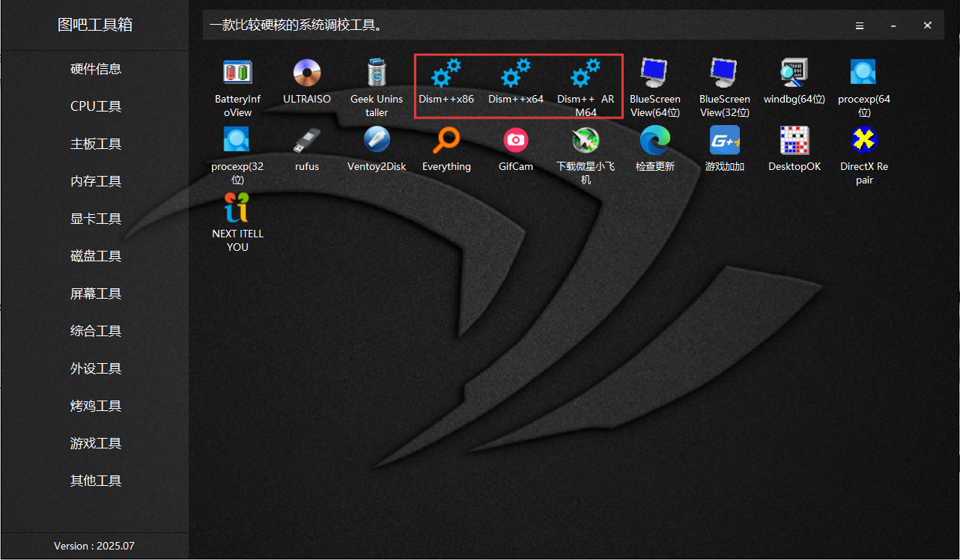Viewport: 960px width, 560px height.
Task: Open 主板工具 category
Action: [95, 144]
